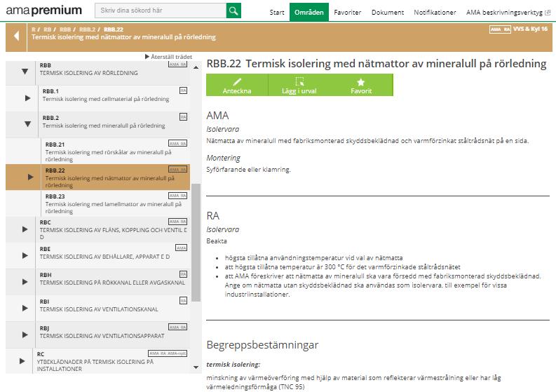Click AMA RA badge on RBC row

[177, 222]
